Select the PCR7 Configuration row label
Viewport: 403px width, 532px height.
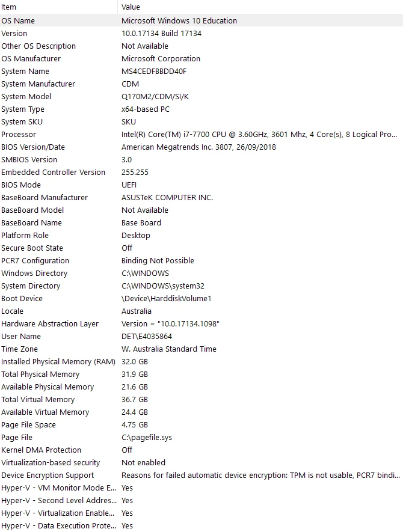[35, 260]
